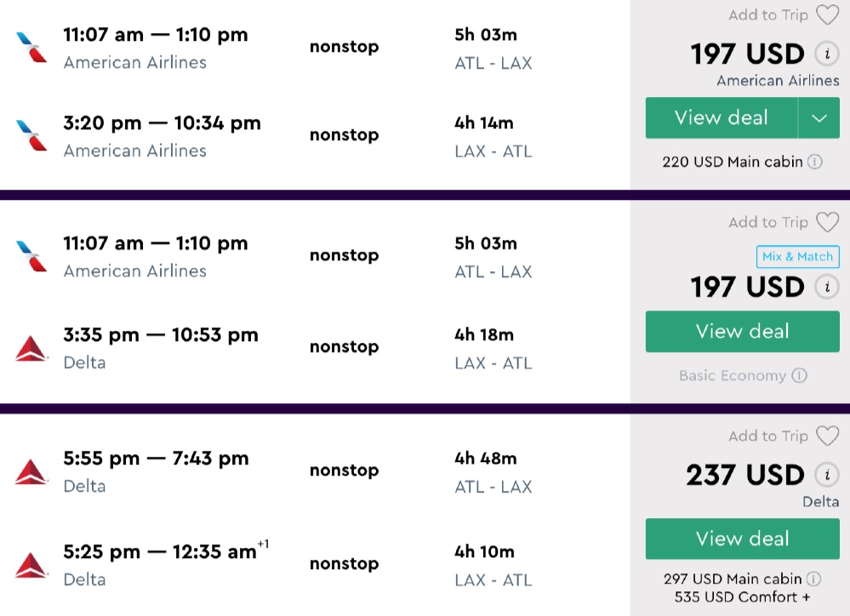
Task: Click info icon by 297 USD Main cabin
Action: (814, 579)
